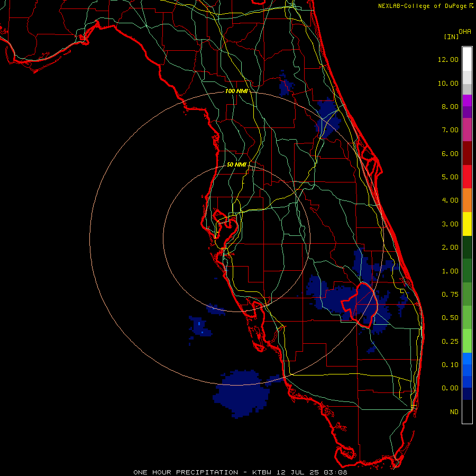Image resolution: width=476 pixels, height=476 pixels.
Task: Click the 12.00 legend value
Action: [448, 59]
